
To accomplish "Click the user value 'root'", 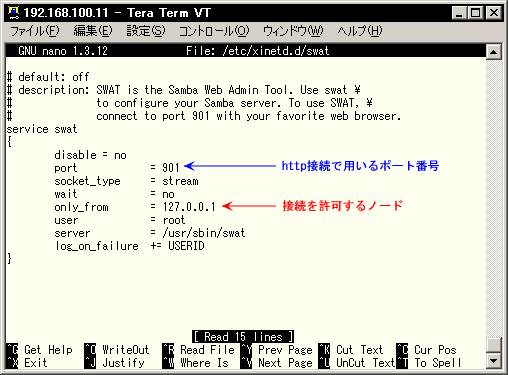I will coord(174,220).
